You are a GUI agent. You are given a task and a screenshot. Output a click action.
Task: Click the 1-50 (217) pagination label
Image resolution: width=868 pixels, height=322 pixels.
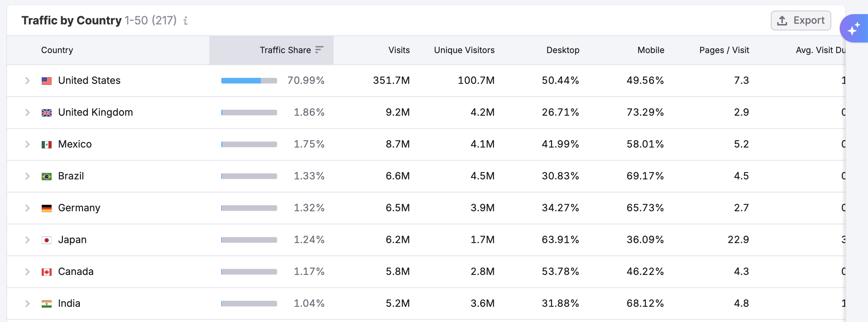point(150,21)
